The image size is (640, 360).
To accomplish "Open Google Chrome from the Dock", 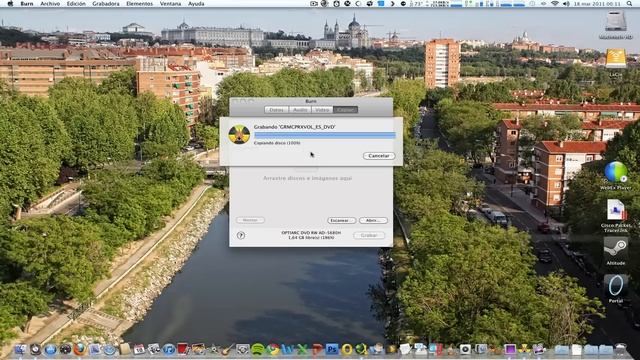I will tap(273, 349).
